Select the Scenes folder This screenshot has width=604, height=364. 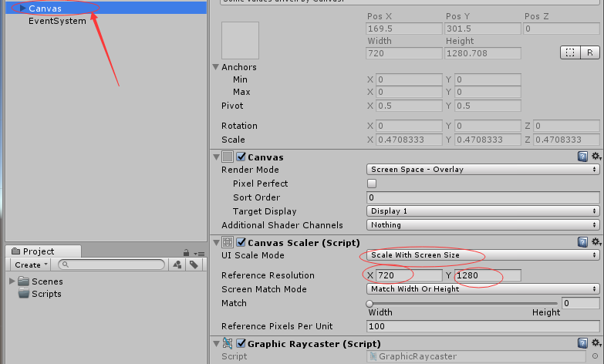pos(40,281)
